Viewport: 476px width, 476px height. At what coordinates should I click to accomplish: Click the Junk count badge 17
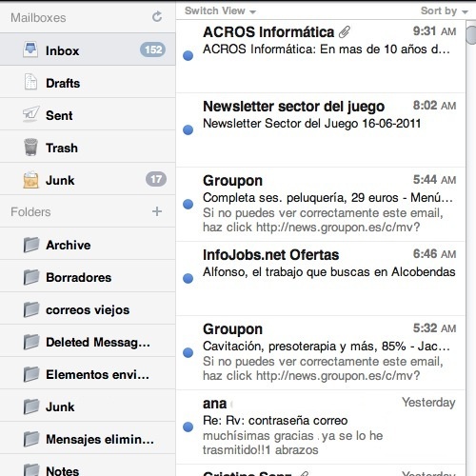[156, 179]
